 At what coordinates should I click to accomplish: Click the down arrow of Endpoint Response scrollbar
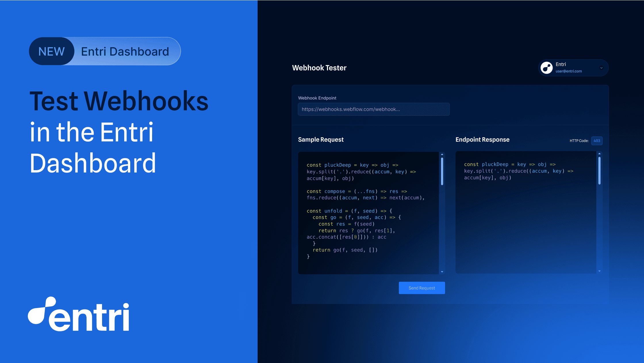[x=599, y=271]
